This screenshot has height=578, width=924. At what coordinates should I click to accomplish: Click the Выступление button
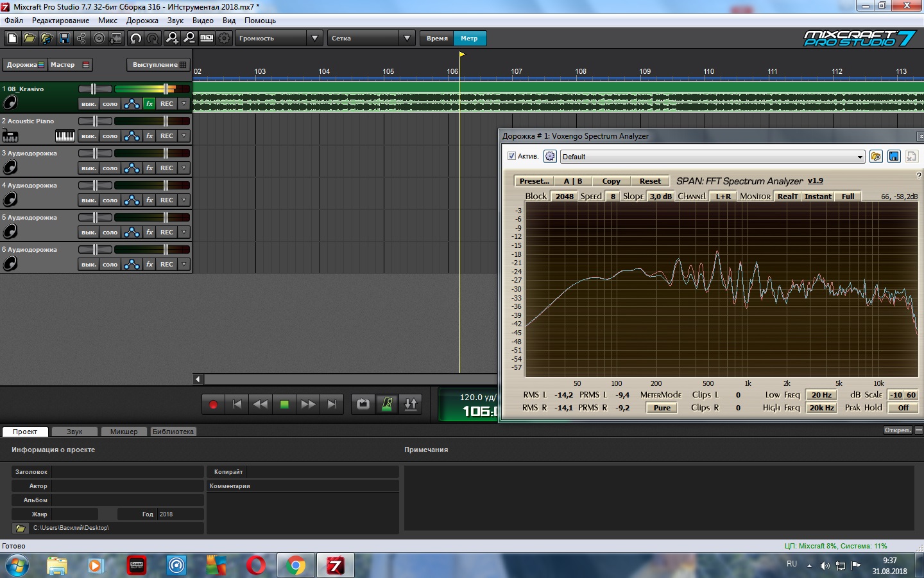pyautogui.click(x=158, y=65)
